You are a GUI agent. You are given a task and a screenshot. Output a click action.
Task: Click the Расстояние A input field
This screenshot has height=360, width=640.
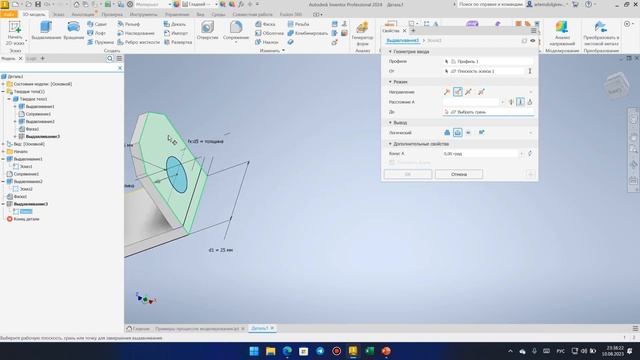pos(471,102)
